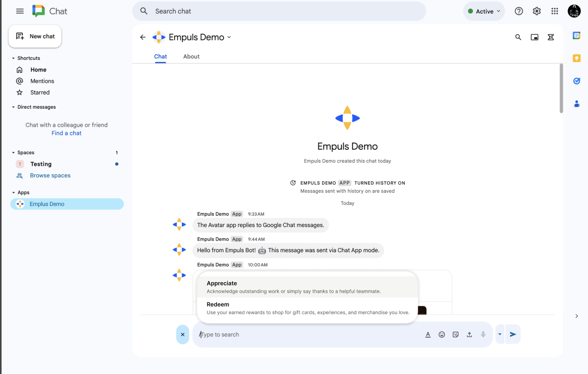Click the search icon in the Search chat bar
This screenshot has width=588, height=374.
(144, 11)
